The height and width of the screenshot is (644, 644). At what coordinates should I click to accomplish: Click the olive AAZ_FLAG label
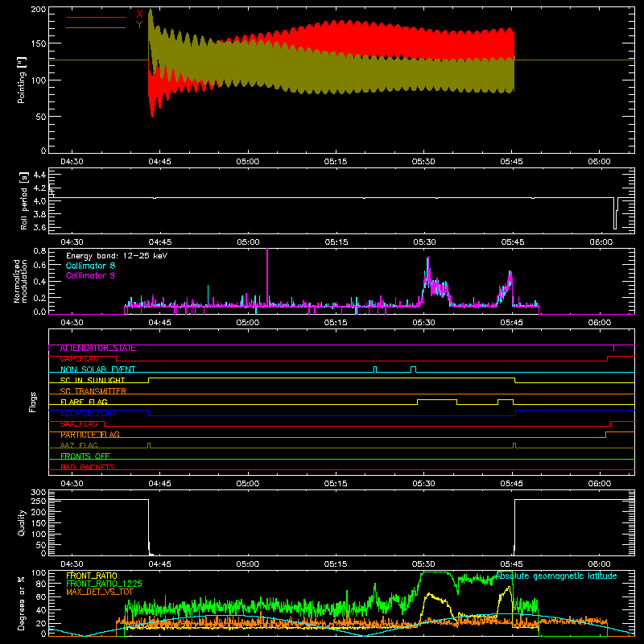pyautogui.click(x=79, y=445)
